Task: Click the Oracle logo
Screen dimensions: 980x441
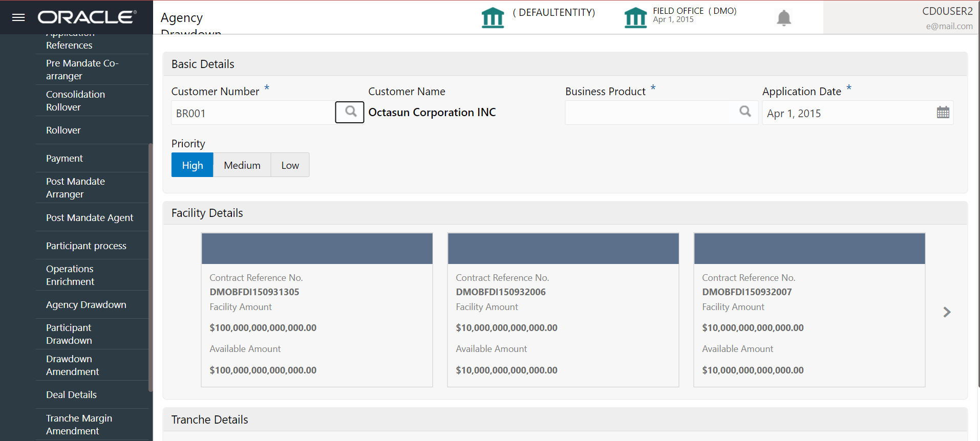Action: point(87,17)
